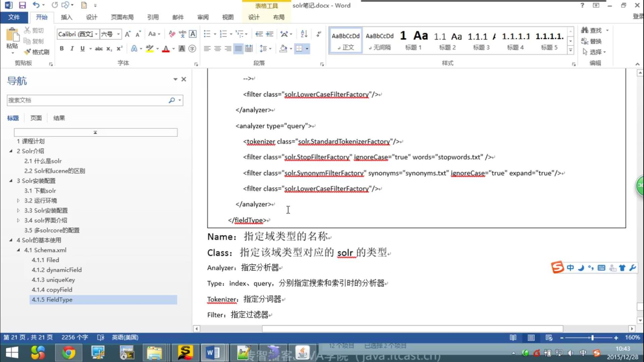Open the font size dropdown
This screenshot has height=362, width=644.
click(x=118, y=34)
